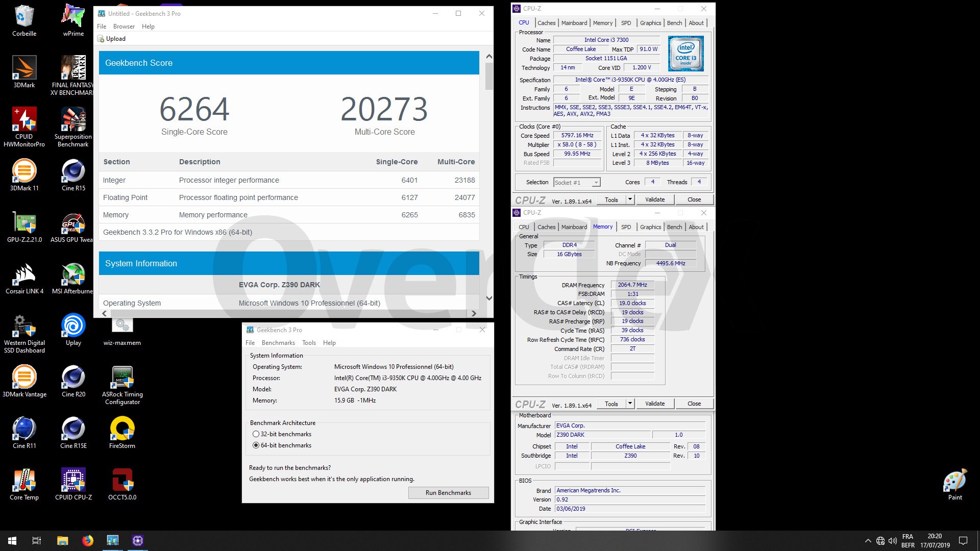Open notification center icon
980x551 pixels.
tap(963, 541)
